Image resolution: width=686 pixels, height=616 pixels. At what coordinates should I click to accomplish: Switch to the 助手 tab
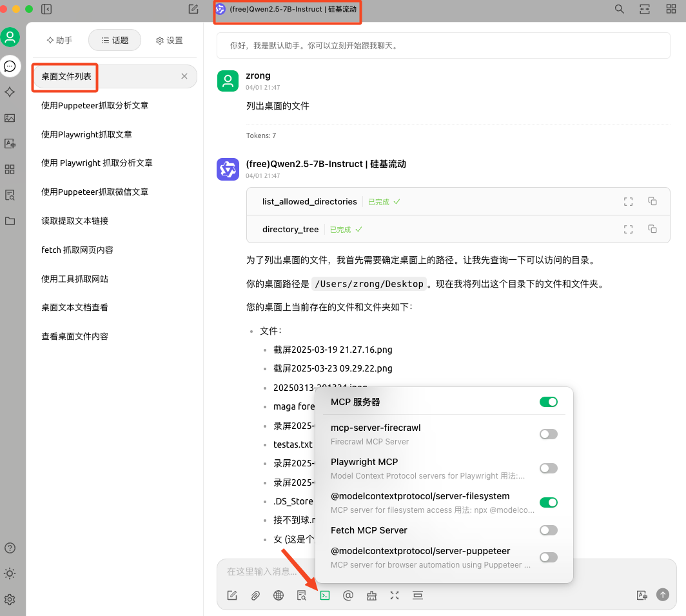click(x=59, y=40)
